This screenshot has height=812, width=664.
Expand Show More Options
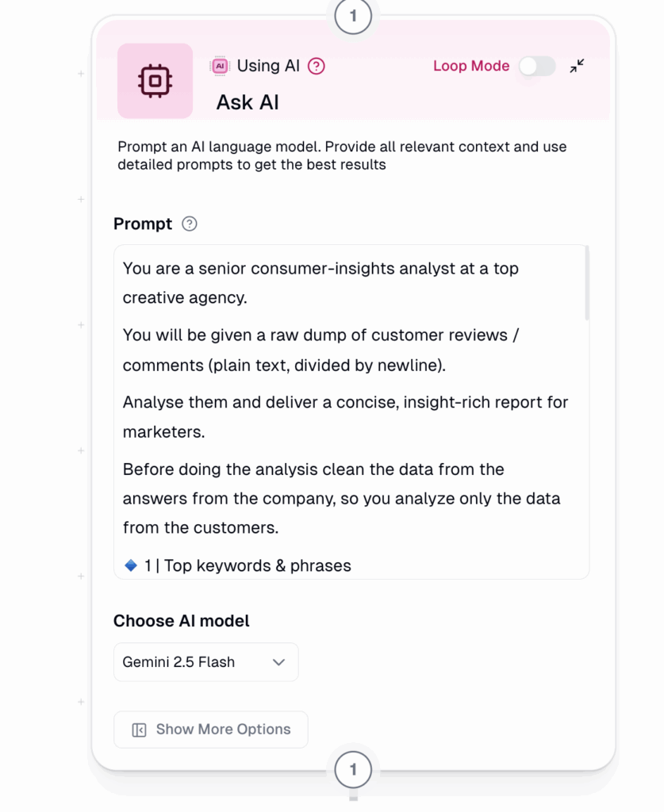pyautogui.click(x=211, y=730)
